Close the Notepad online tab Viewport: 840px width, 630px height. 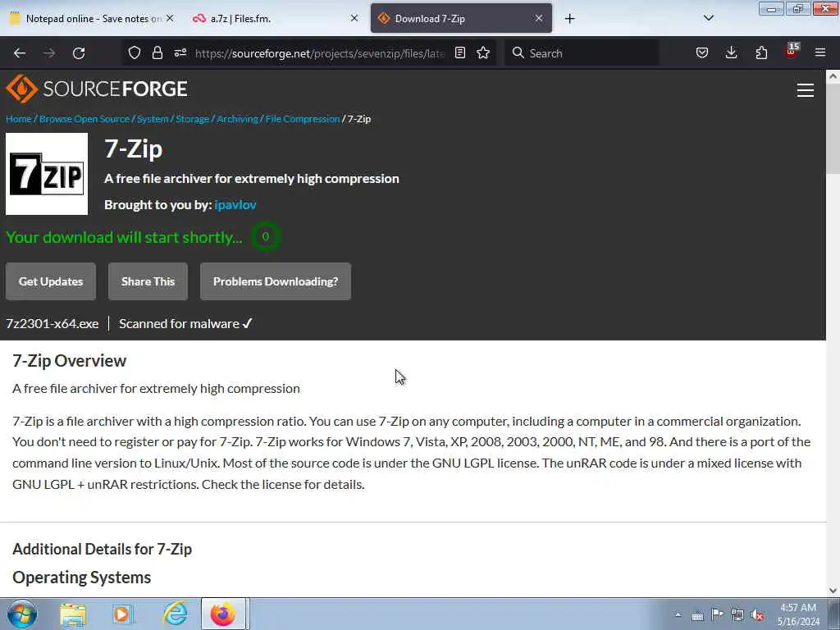(x=170, y=18)
